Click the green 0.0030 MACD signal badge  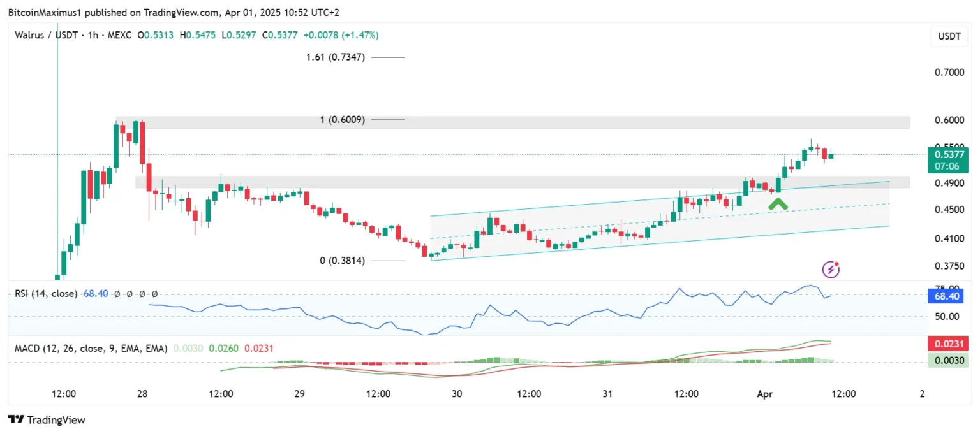coord(948,360)
